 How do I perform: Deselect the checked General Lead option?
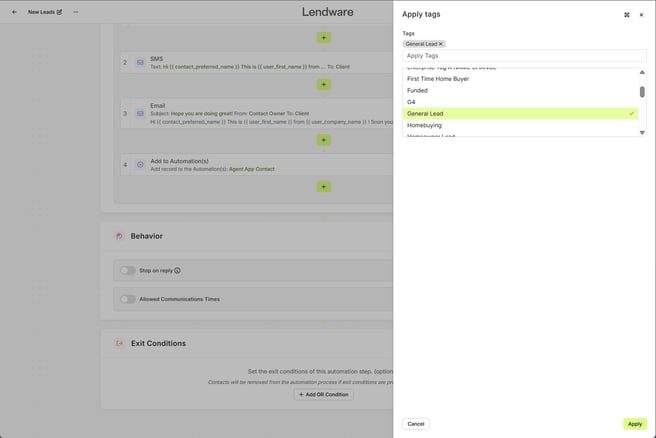click(x=520, y=113)
